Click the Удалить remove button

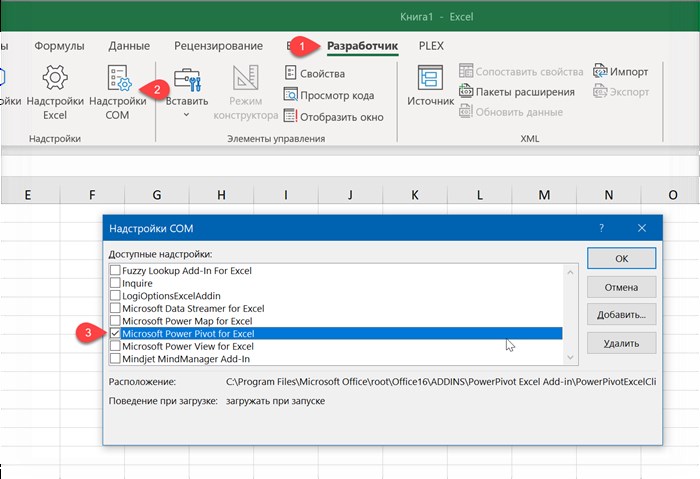(621, 343)
